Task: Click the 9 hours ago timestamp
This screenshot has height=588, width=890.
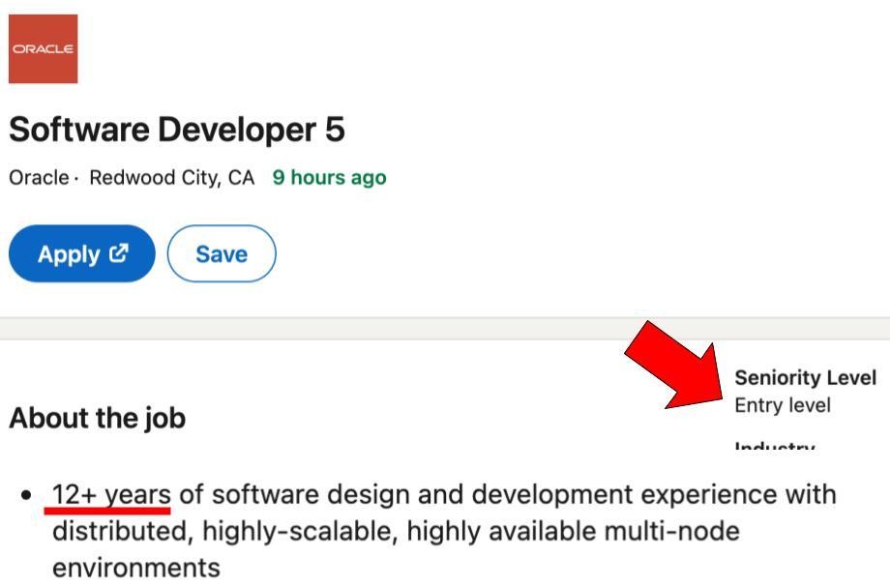Action: pyautogui.click(x=329, y=177)
